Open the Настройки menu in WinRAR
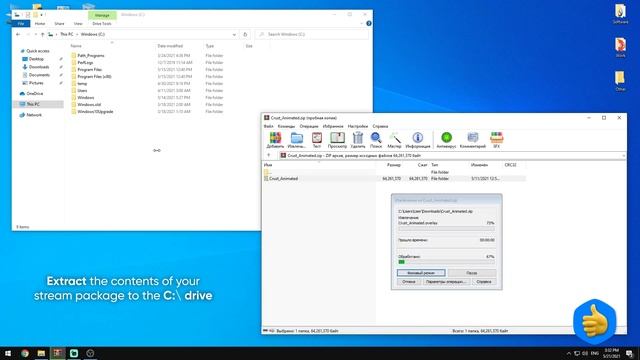Image resolution: width=640 pixels, height=360 pixels. [x=358, y=126]
